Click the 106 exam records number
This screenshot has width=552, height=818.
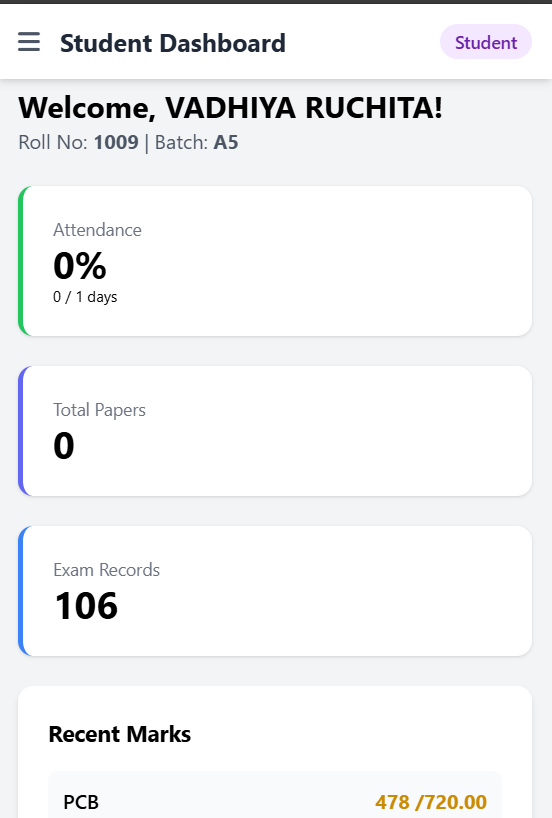pos(86,606)
